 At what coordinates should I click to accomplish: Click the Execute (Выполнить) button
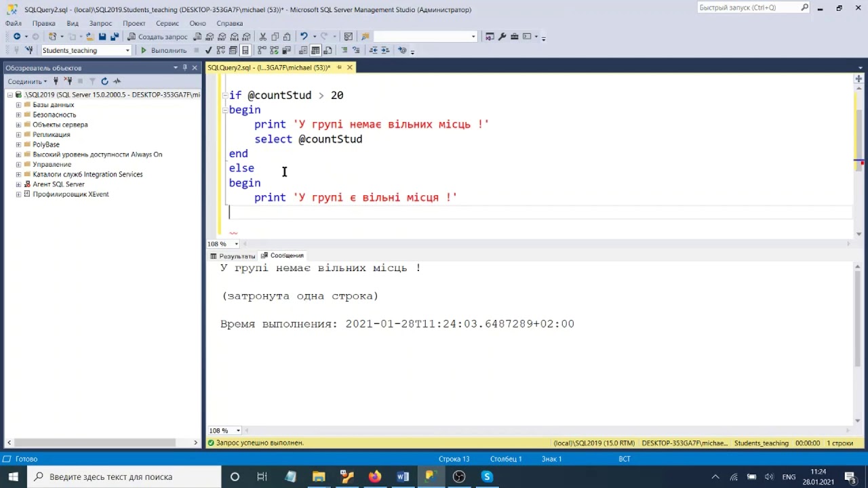[x=163, y=50]
